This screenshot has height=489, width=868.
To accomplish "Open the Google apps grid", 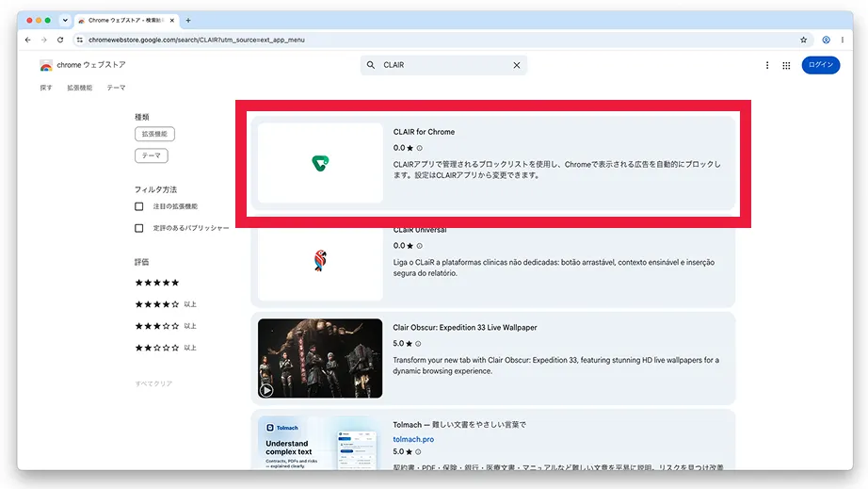I will click(x=786, y=65).
